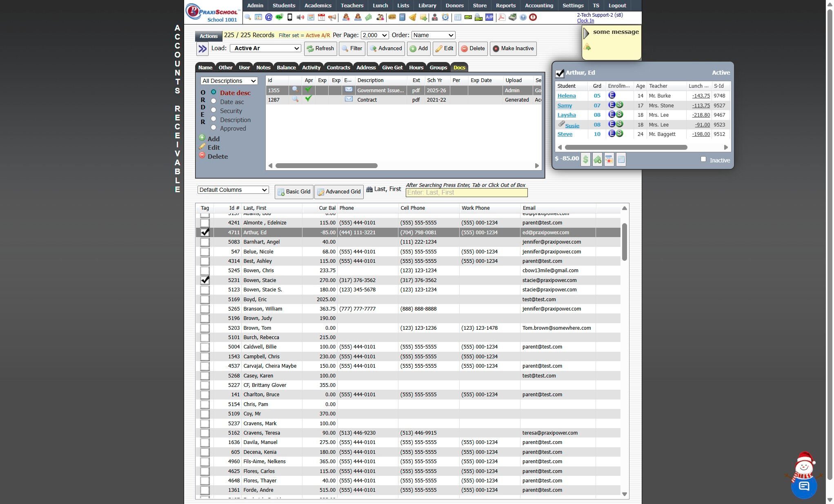Screen dimensions: 834x504
Task: Click magnifier icon on document row 1355
Action: [295, 90]
